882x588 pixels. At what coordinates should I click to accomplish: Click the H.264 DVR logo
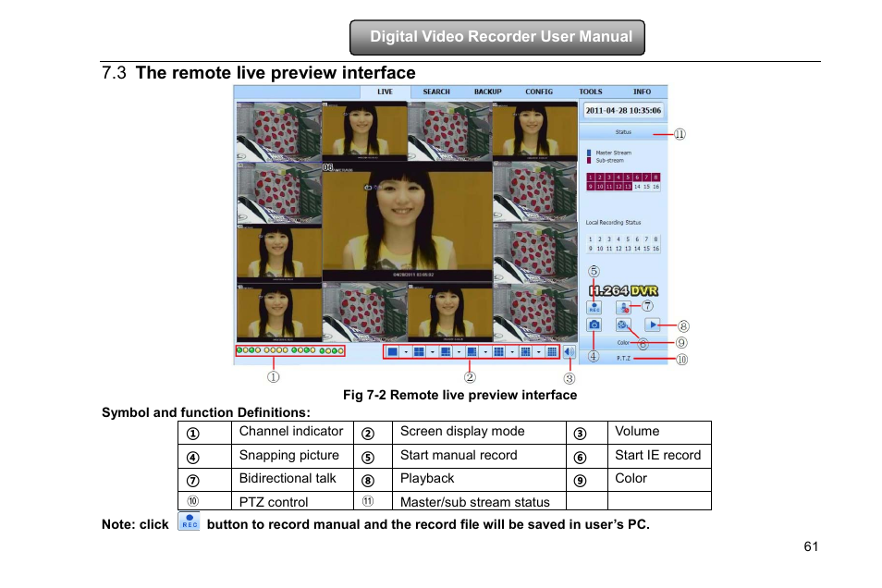(x=623, y=291)
